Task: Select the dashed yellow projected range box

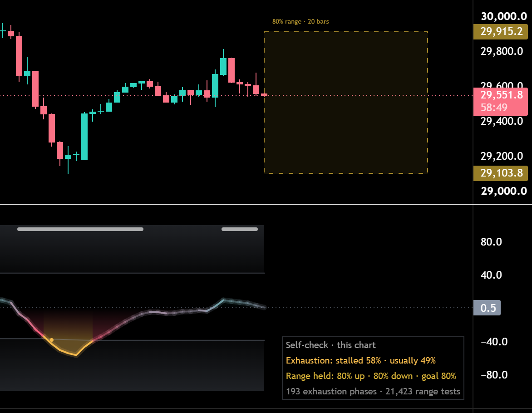Action: coord(346,103)
